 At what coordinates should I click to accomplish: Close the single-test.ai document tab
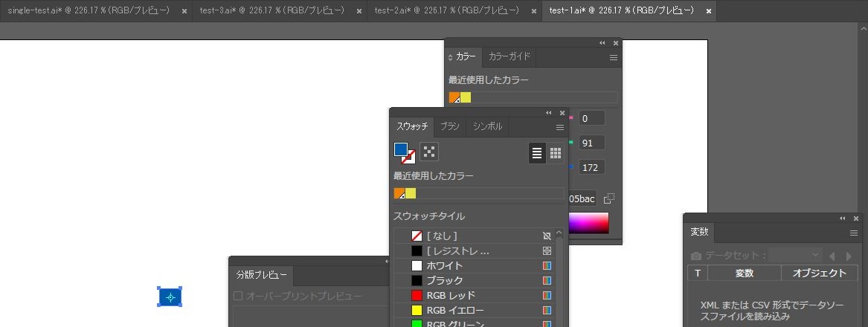tap(184, 11)
